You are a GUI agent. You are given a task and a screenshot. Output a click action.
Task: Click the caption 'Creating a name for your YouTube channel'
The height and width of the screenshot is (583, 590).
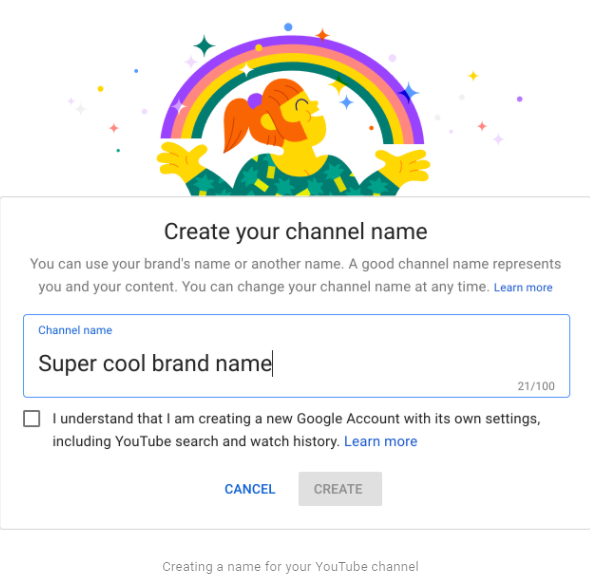coord(290,566)
